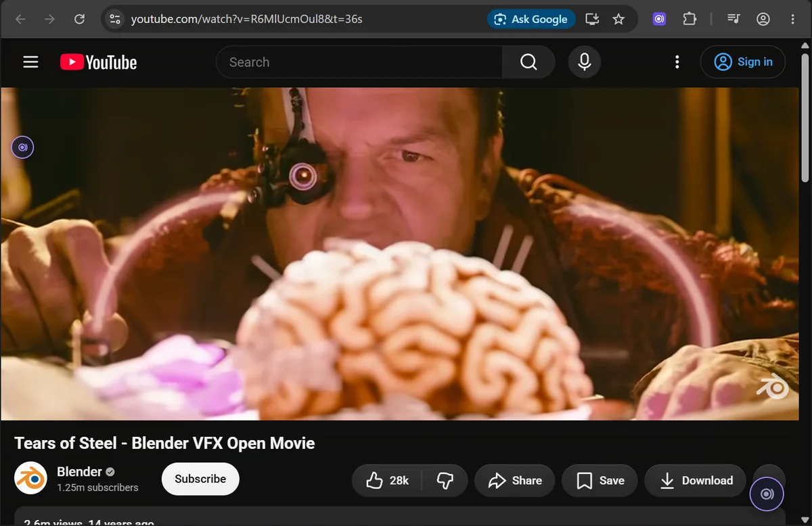Click the Sign in button
Image resolution: width=812 pixels, height=526 pixels.
(x=743, y=62)
